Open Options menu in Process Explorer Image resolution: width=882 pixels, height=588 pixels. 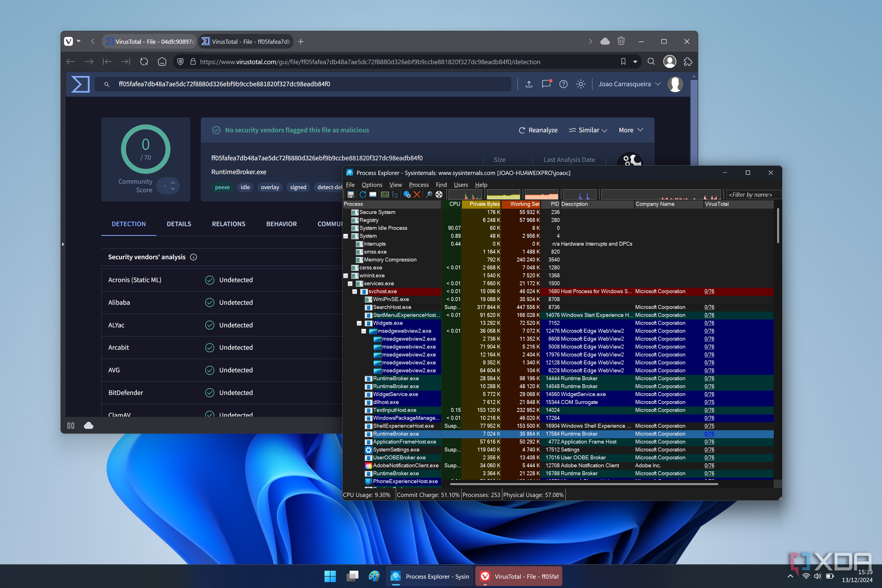pos(372,185)
